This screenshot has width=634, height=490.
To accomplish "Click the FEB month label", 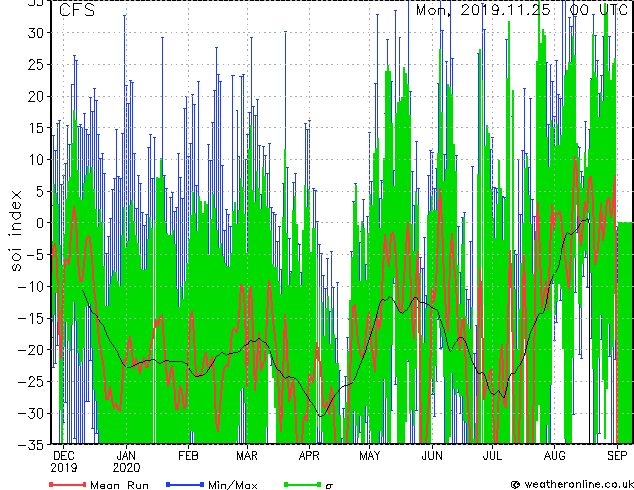I will (188, 456).
